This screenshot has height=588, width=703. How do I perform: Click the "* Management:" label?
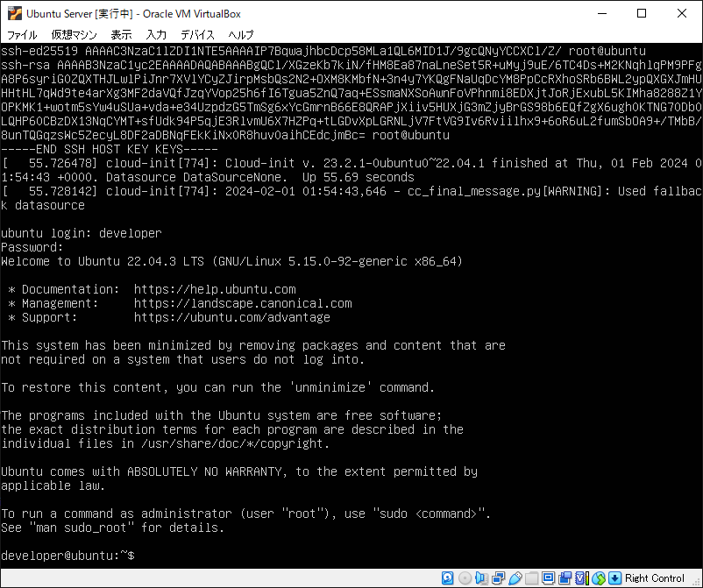[53, 303]
